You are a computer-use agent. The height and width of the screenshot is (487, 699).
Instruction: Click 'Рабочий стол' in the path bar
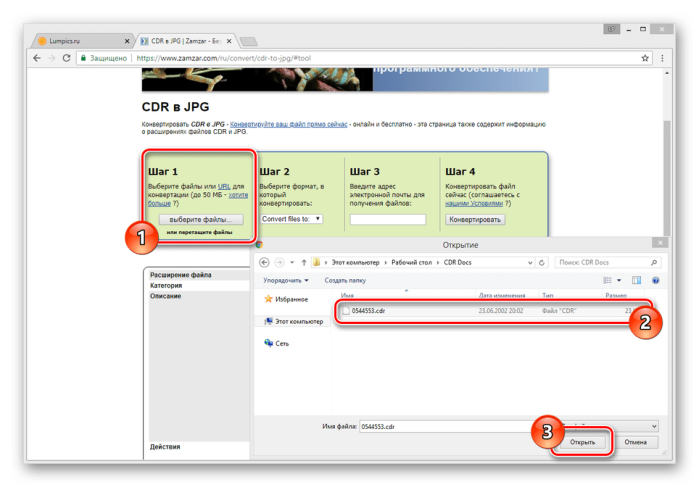point(411,262)
